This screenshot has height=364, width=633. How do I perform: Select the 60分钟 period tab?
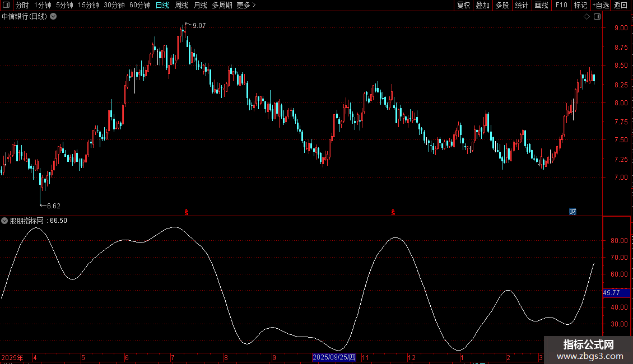click(139, 5)
